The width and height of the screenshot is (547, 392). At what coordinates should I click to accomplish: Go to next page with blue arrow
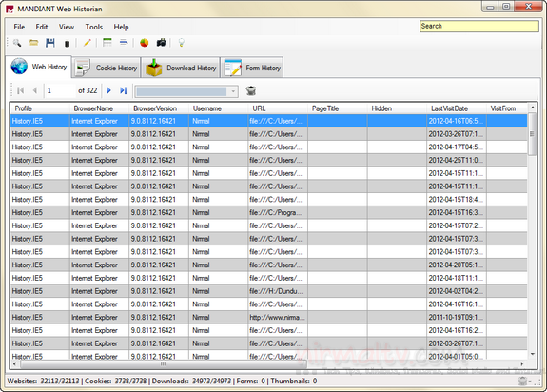coord(108,90)
